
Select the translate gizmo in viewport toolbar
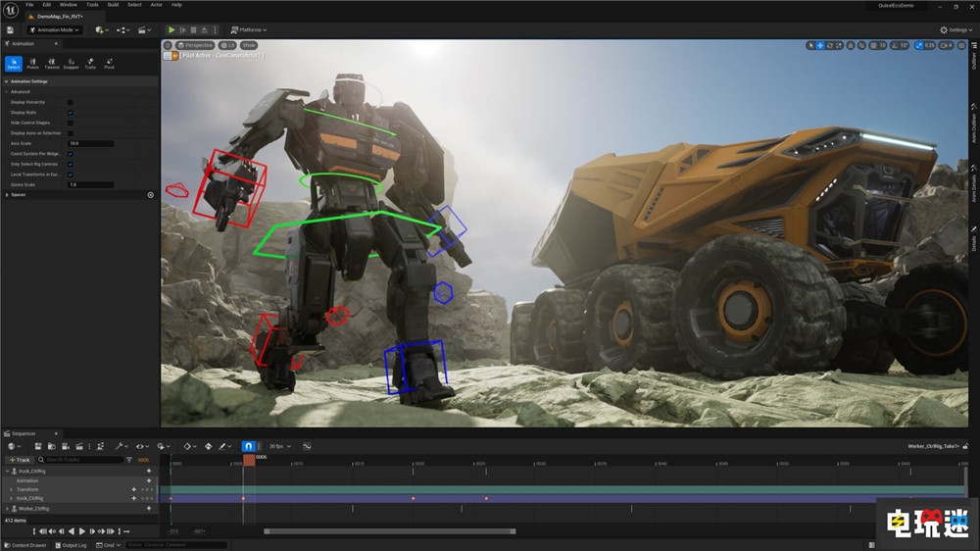820,45
